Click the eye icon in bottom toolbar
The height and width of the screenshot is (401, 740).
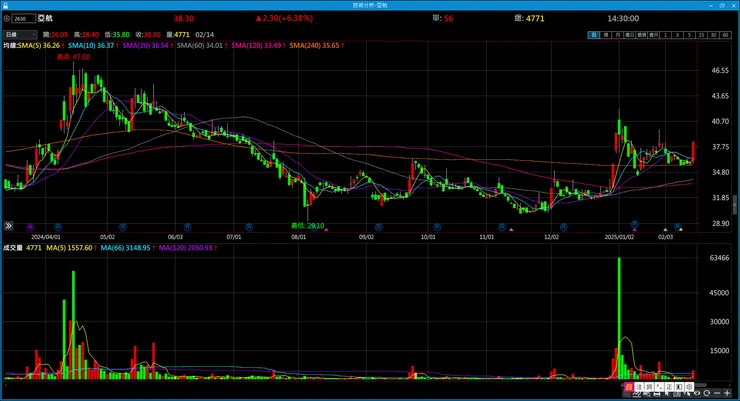697,393
